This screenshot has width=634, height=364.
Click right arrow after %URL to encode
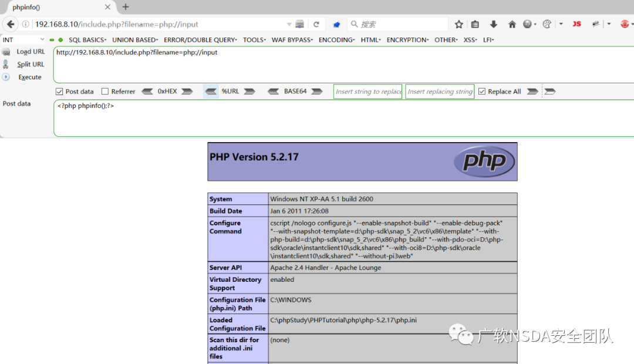(249, 92)
